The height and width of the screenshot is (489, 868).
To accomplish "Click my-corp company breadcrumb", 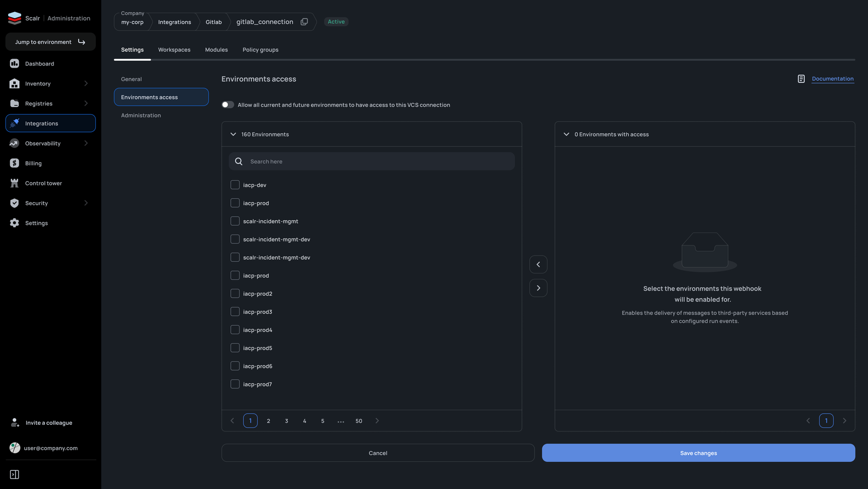I will tap(132, 22).
